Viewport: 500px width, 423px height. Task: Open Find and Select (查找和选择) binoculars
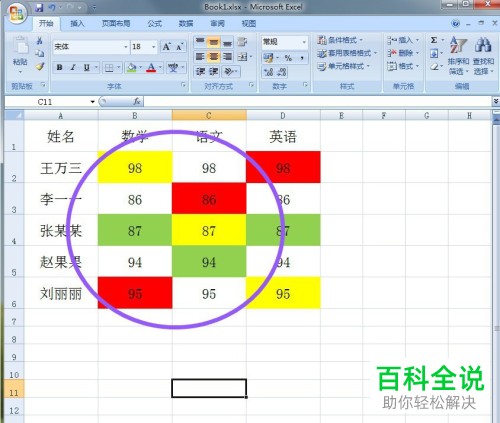click(x=483, y=56)
